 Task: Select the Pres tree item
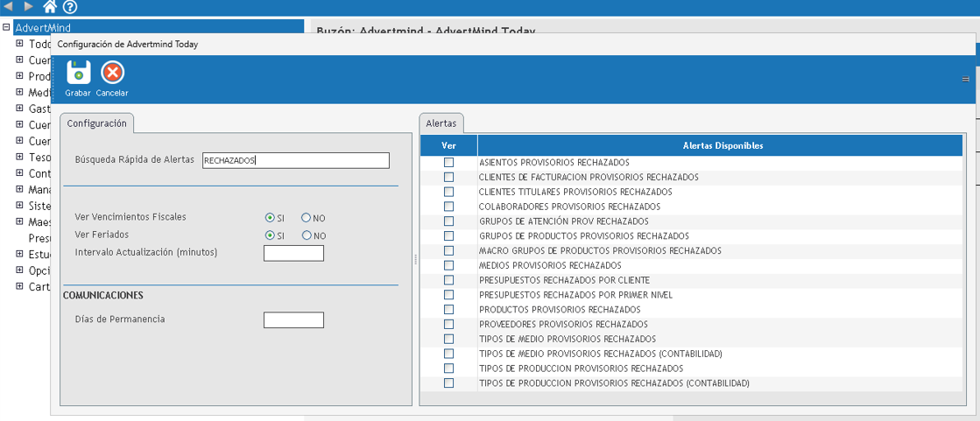pos(39,237)
